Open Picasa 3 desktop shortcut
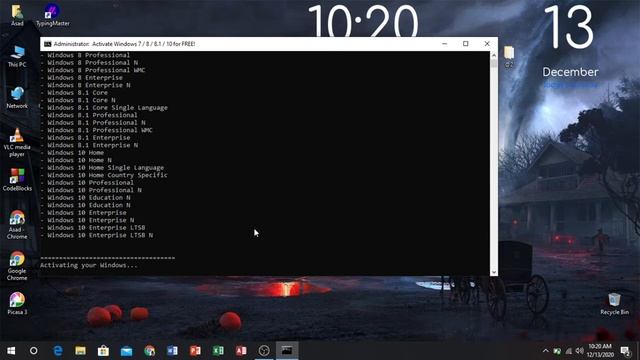Viewport: 640px width, 360px height. click(17, 304)
